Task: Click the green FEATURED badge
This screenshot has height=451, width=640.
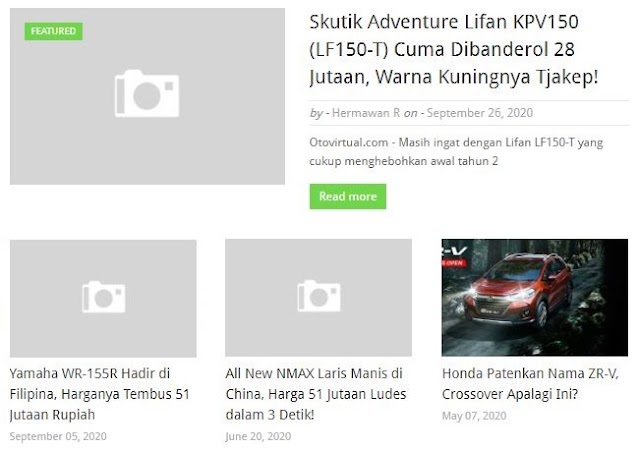Action: [x=53, y=31]
